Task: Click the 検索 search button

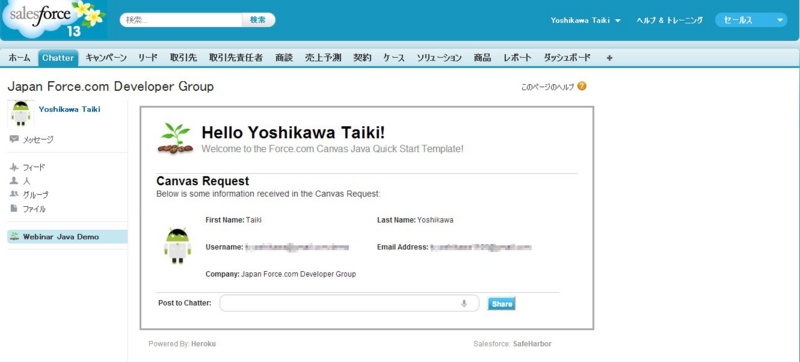Action: tap(258, 20)
